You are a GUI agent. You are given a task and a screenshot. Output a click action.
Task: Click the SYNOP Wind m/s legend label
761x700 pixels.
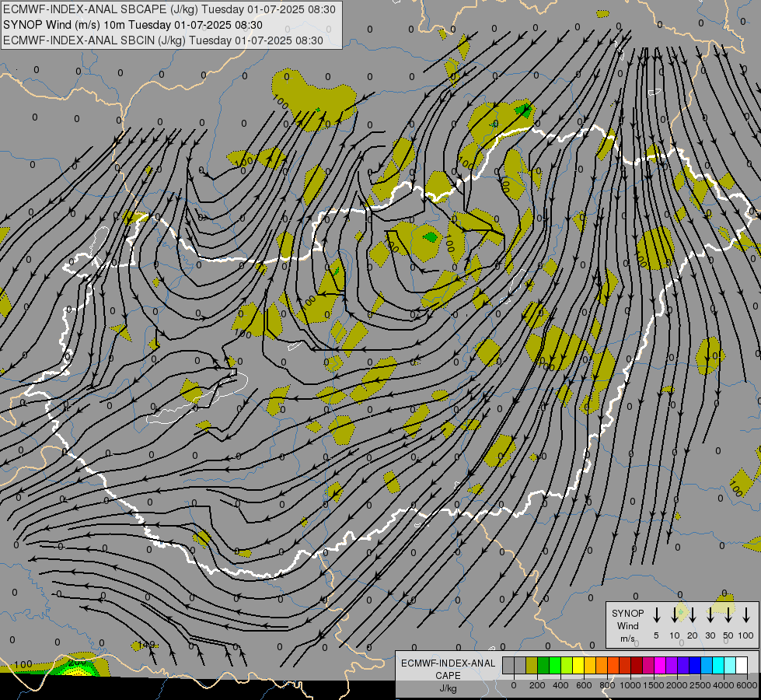pos(627,625)
